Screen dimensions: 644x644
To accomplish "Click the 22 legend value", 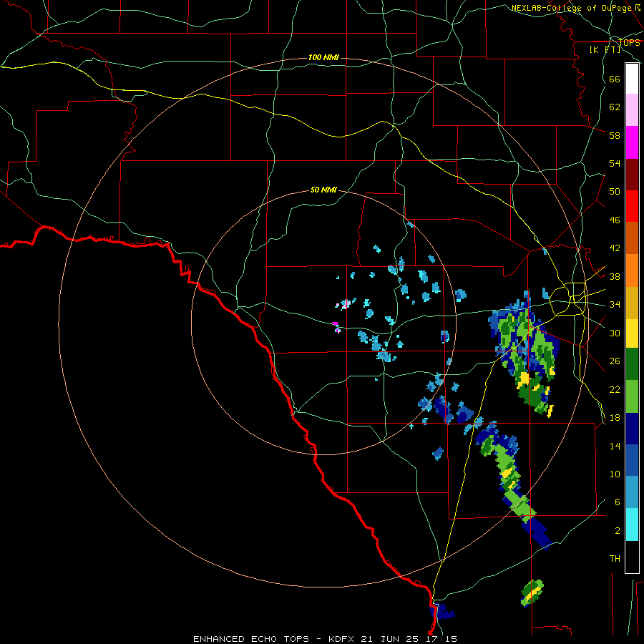I will click(x=615, y=389).
